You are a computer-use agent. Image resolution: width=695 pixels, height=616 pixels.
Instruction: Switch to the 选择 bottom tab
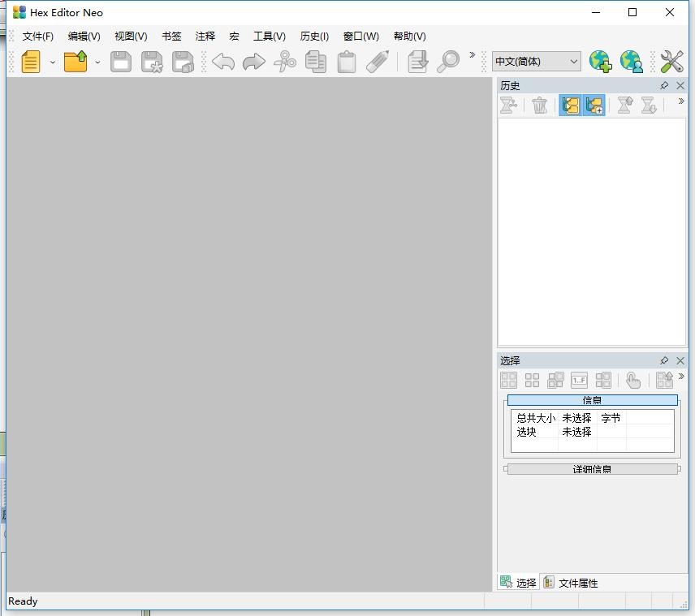pyautogui.click(x=518, y=583)
